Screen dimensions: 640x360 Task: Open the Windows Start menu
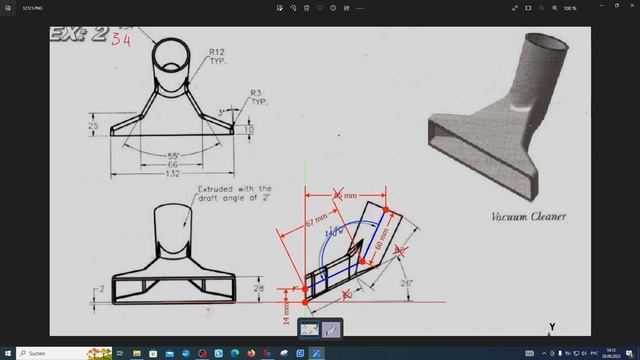tap(8, 353)
